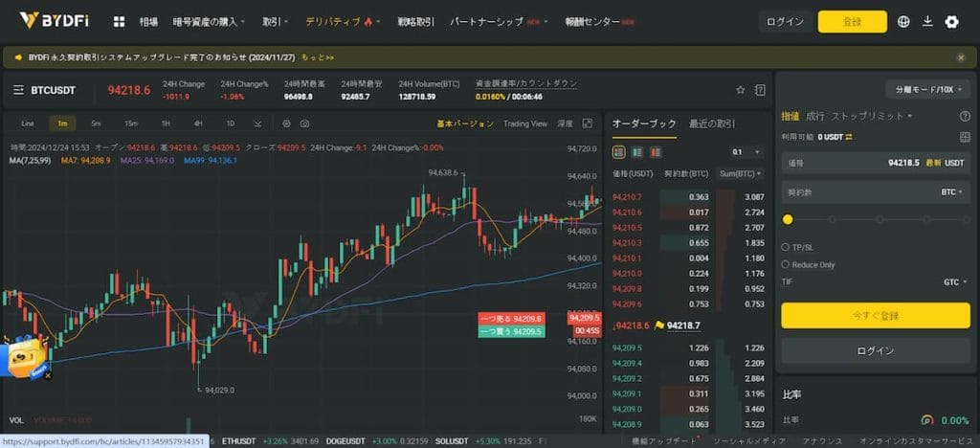
Task: Select the 成行 market order tab
Action: pyautogui.click(x=815, y=116)
